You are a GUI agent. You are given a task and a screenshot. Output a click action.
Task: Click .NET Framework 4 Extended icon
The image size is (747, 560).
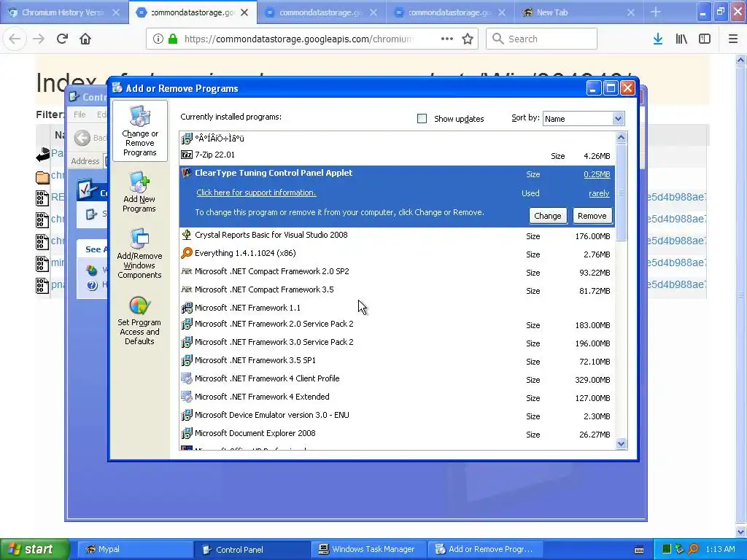187,397
